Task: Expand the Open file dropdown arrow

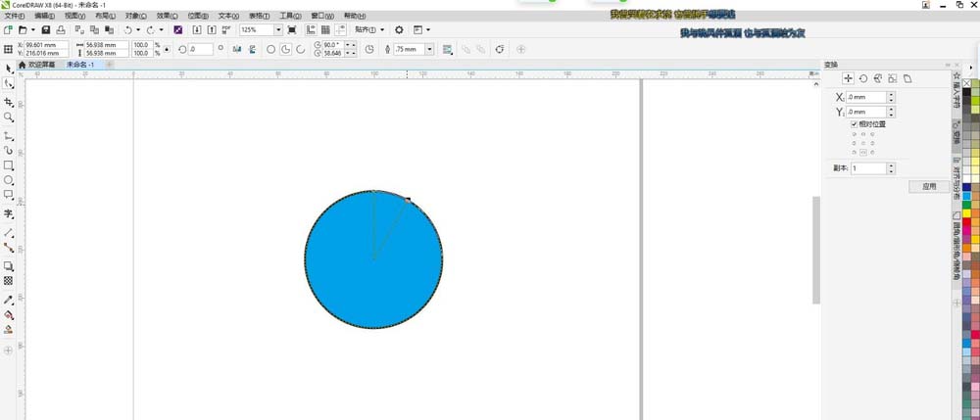Action: click(x=32, y=29)
